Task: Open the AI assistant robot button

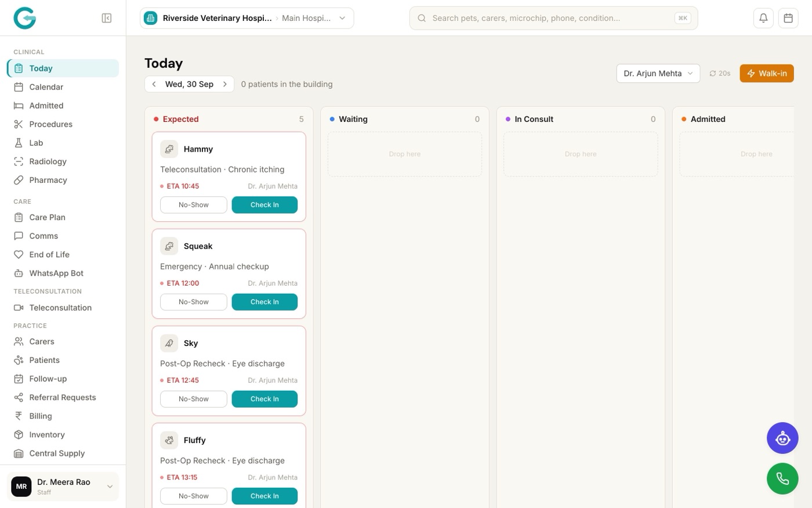Action: (x=782, y=438)
